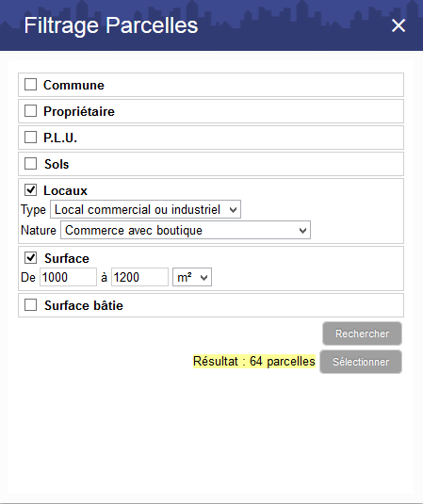Screen dimensions: 423x504
Task: Close the Filtrage Parcelles dialog
Action: (x=399, y=25)
